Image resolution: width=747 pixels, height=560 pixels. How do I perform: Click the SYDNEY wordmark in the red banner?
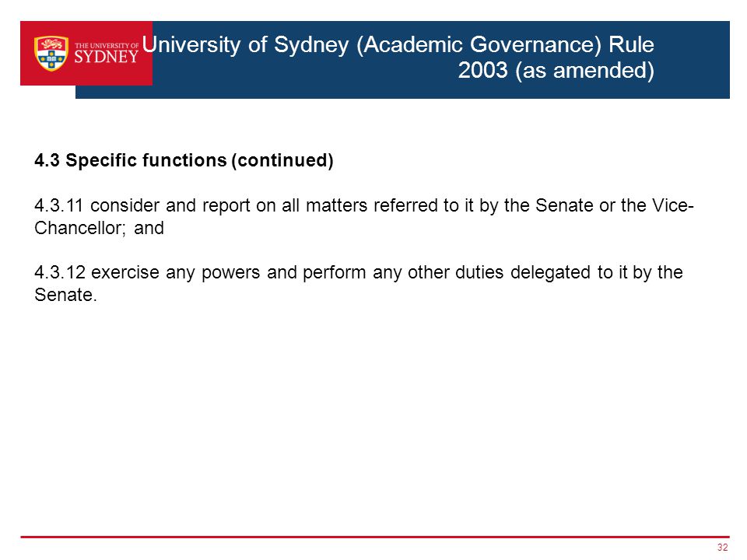tap(107, 57)
